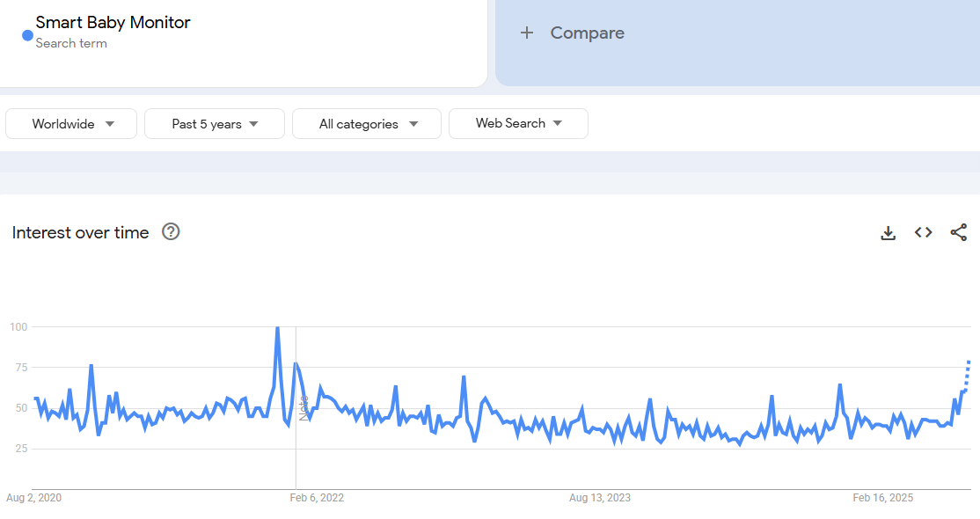Open the Worldwide region dropdown
This screenshot has width=980, height=519.
pyautogui.click(x=71, y=124)
